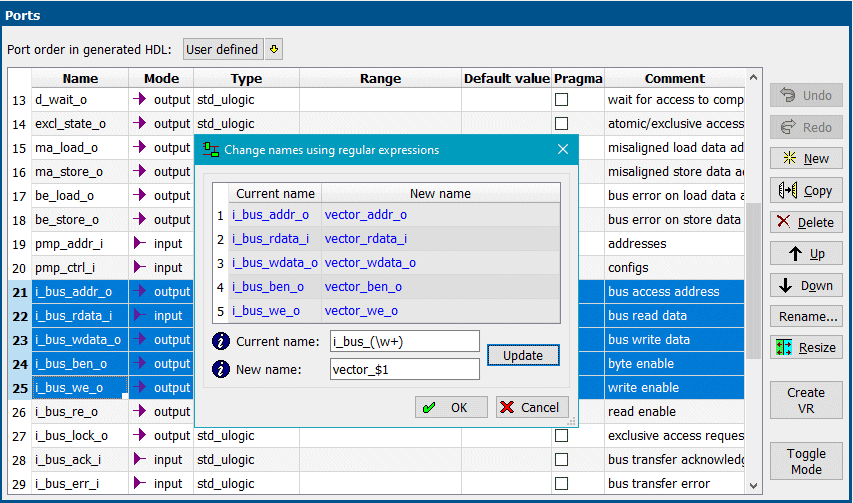This screenshot has height=503, width=853.
Task: Click the Redo button
Action: pos(806,127)
